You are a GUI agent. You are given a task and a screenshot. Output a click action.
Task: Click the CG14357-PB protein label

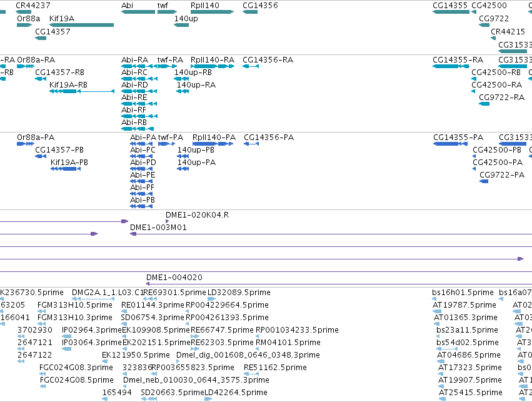tap(59, 150)
